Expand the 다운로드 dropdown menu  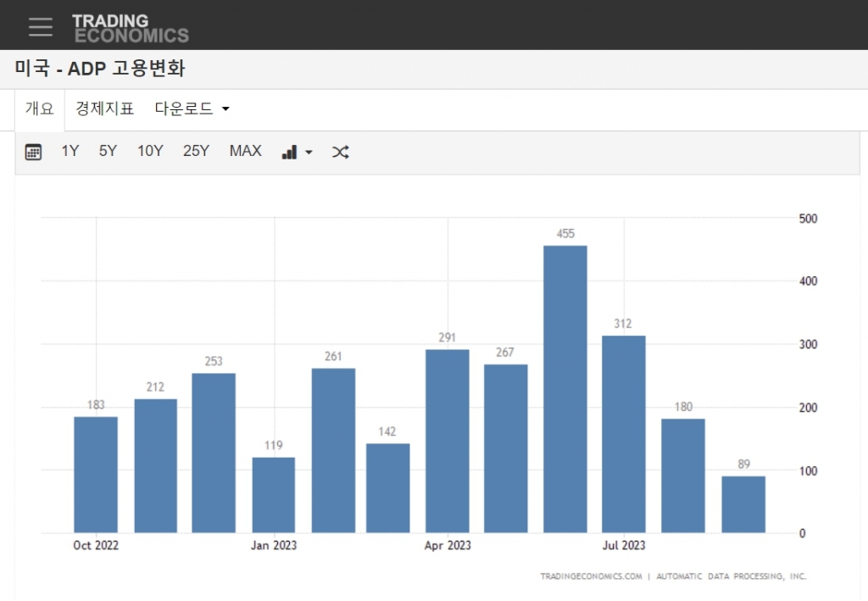pos(192,109)
